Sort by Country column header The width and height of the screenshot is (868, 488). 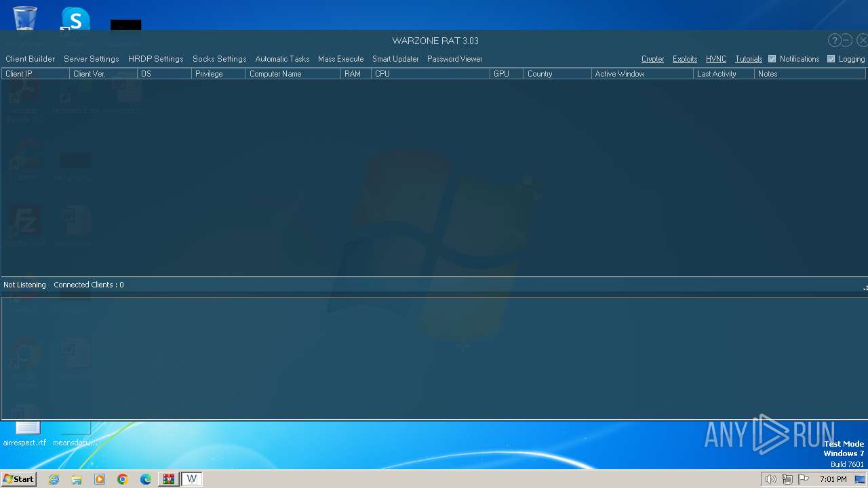click(x=557, y=74)
